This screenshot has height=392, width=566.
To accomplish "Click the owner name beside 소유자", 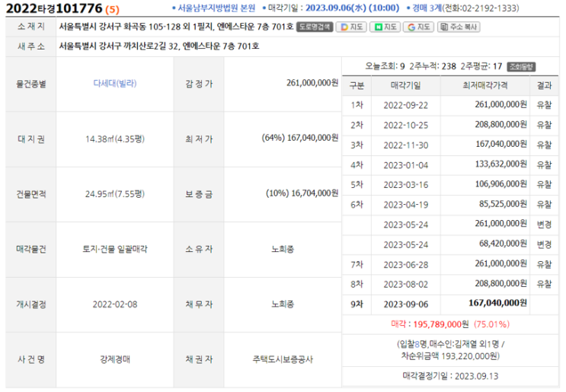I will tap(283, 249).
